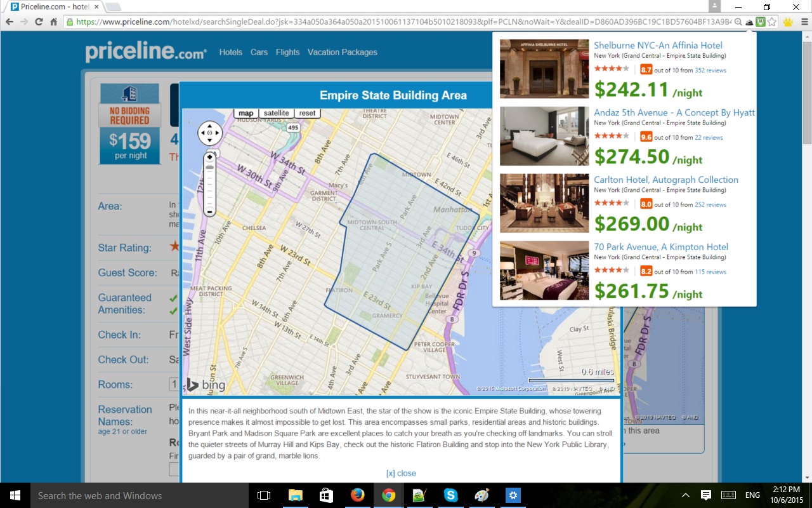Click the browser forward arrow
This screenshot has height=508, width=812.
click(24, 22)
